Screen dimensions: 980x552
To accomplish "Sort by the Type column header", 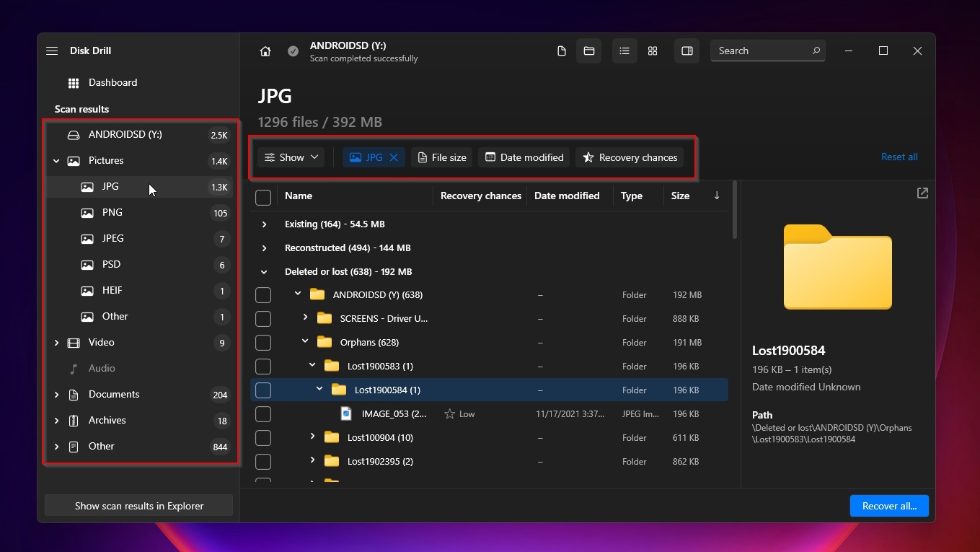I will 632,196.
